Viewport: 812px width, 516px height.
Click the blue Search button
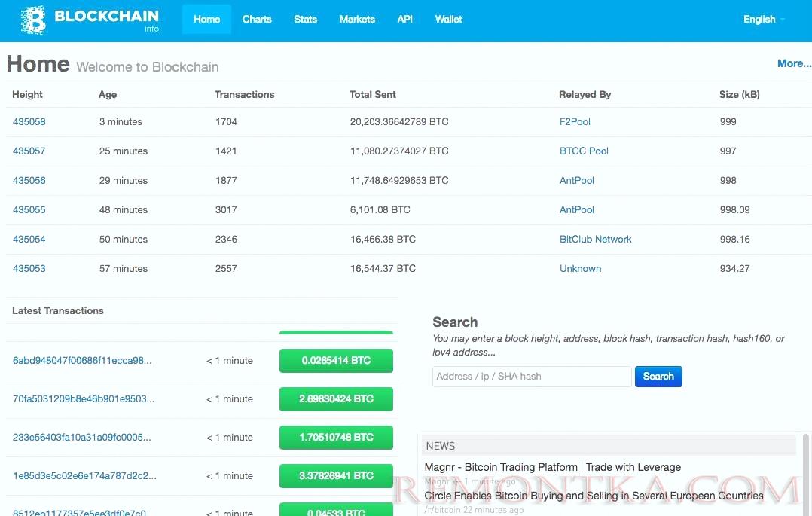coord(658,377)
